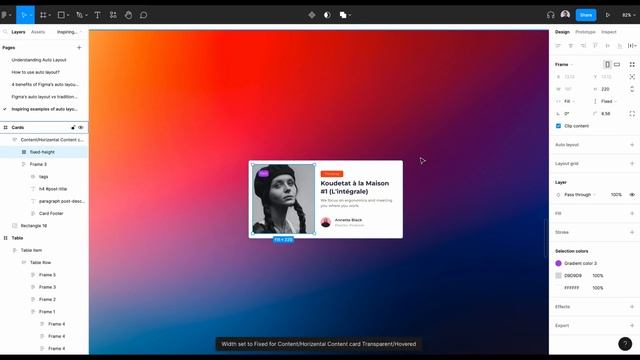Image resolution: width=640 pixels, height=360 pixels.
Task: Add an Effect with plus button
Action: pyautogui.click(x=632, y=307)
